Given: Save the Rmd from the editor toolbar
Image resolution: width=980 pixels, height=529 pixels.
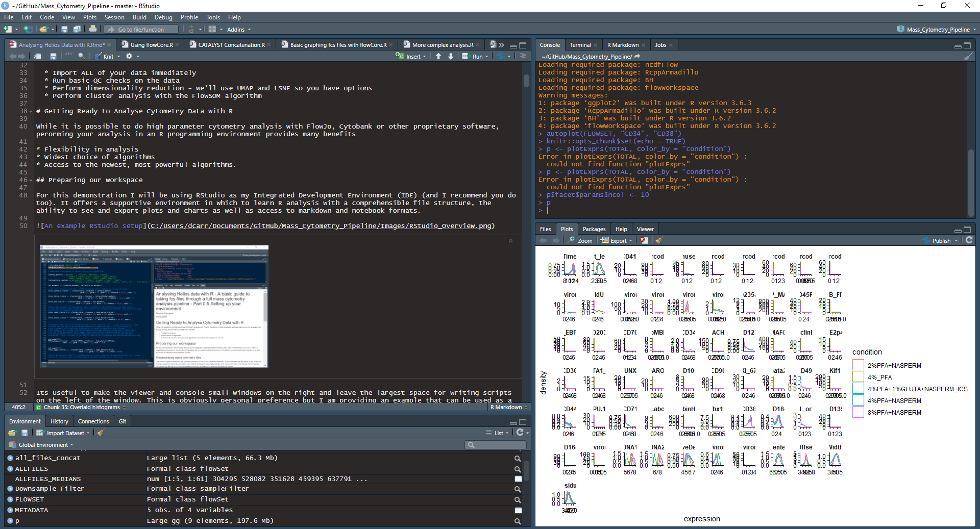Looking at the screenshot, I should tap(53, 56).
